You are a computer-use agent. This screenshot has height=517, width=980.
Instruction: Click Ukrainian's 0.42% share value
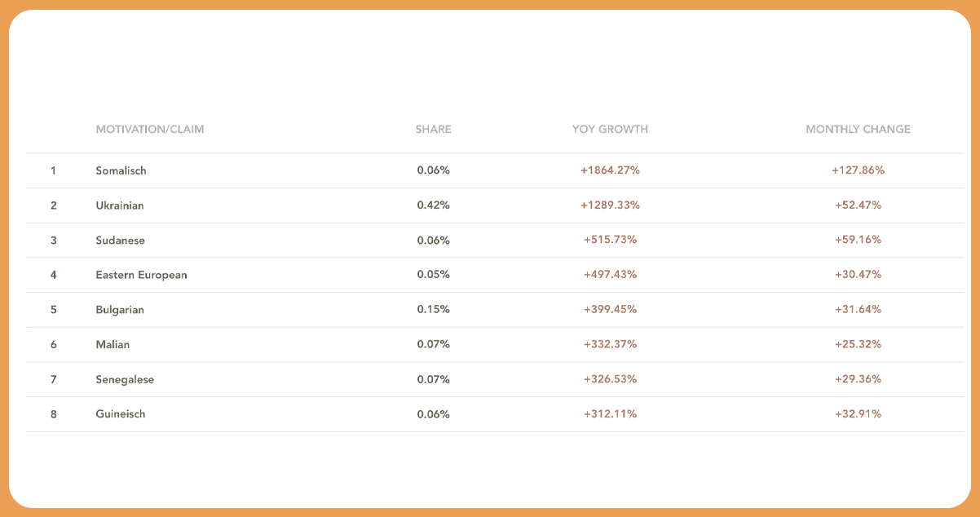tap(433, 205)
